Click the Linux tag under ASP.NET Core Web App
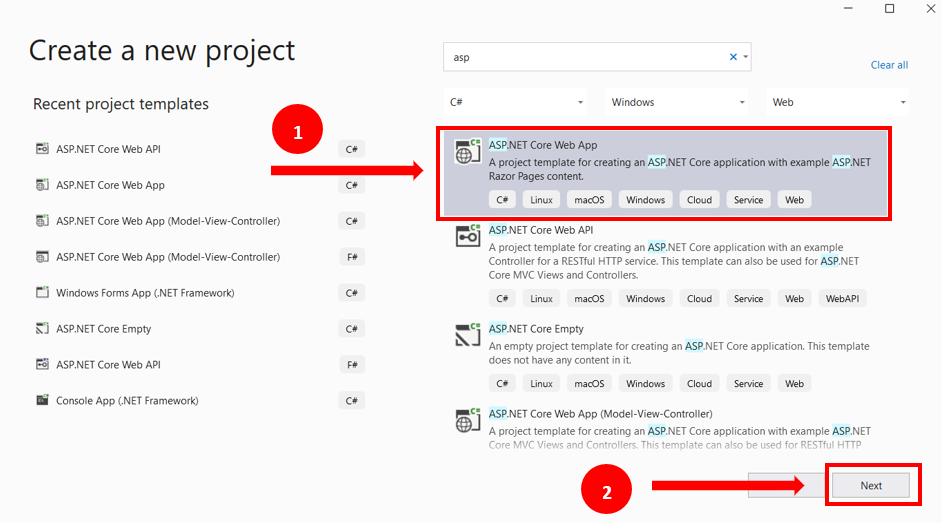The width and height of the screenshot is (942, 523). 541,200
